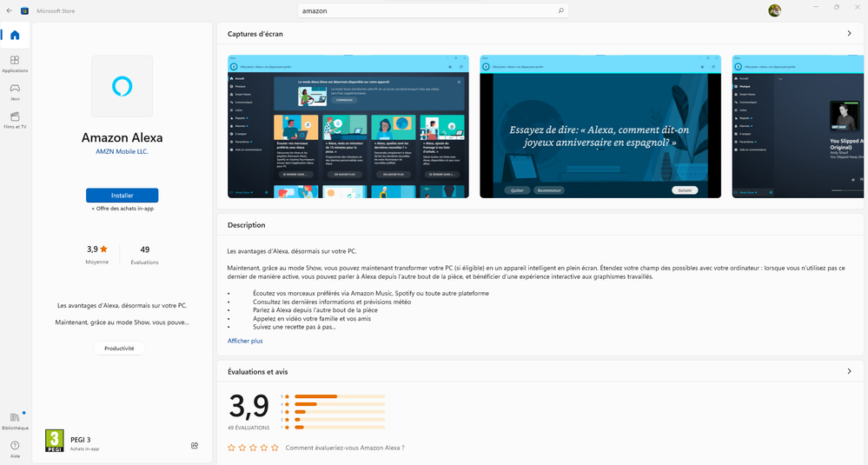Click the PEGI 3 rating badge

tap(54, 442)
